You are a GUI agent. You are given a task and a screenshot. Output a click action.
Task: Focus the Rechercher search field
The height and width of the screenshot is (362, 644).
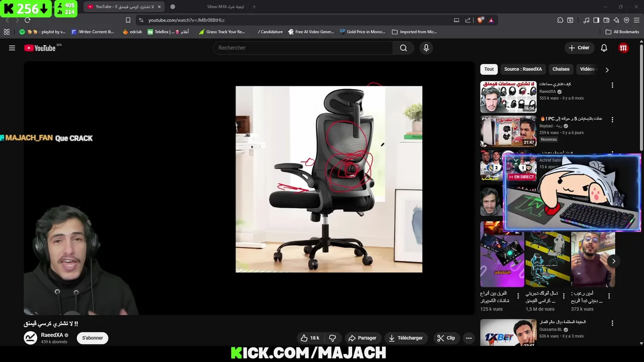point(303,48)
